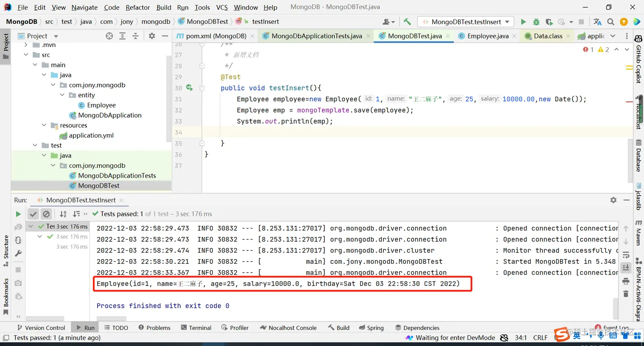Collapse the main folder node
This screenshot has height=346, width=644.
(35, 65)
